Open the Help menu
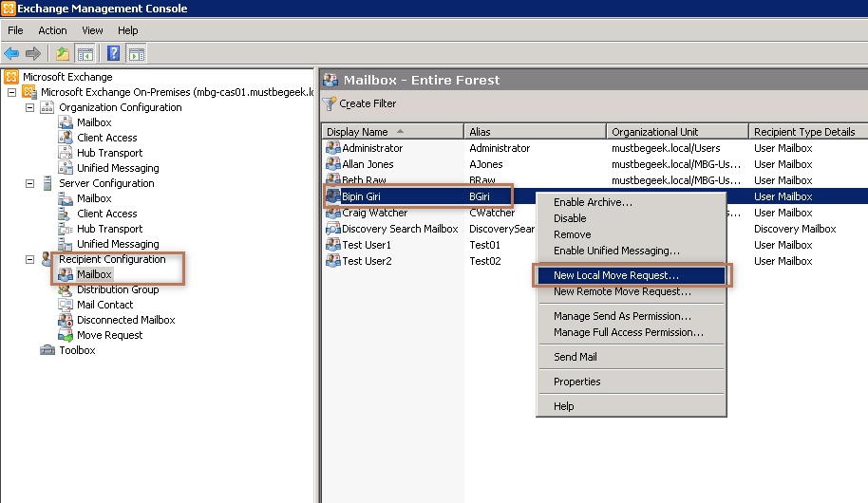The width and height of the screenshot is (868, 503). pos(128,30)
